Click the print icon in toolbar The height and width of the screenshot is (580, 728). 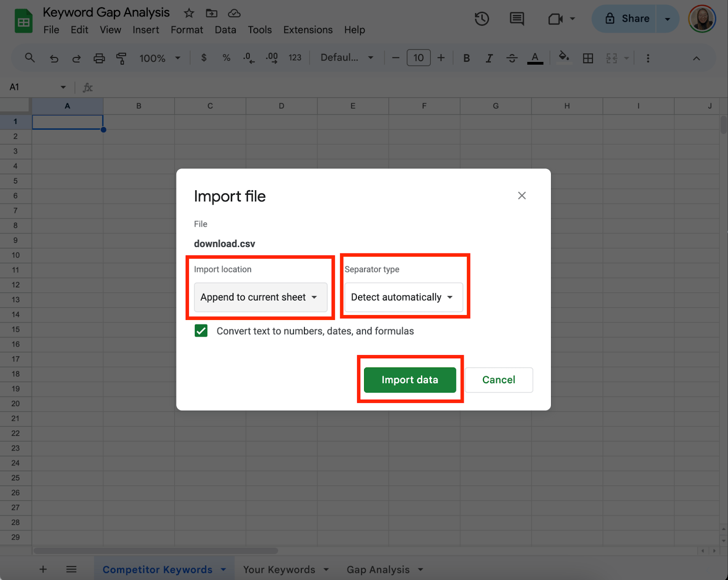[x=99, y=58]
